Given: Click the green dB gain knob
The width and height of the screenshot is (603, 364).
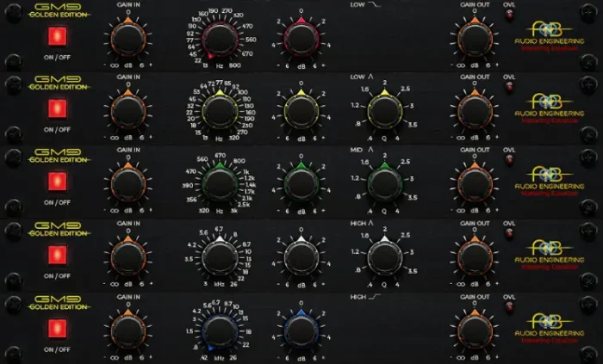Looking at the screenshot, I should [x=301, y=184].
